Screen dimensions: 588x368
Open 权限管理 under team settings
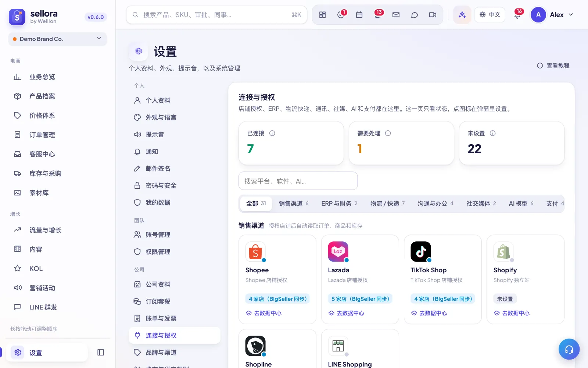[175, 252]
